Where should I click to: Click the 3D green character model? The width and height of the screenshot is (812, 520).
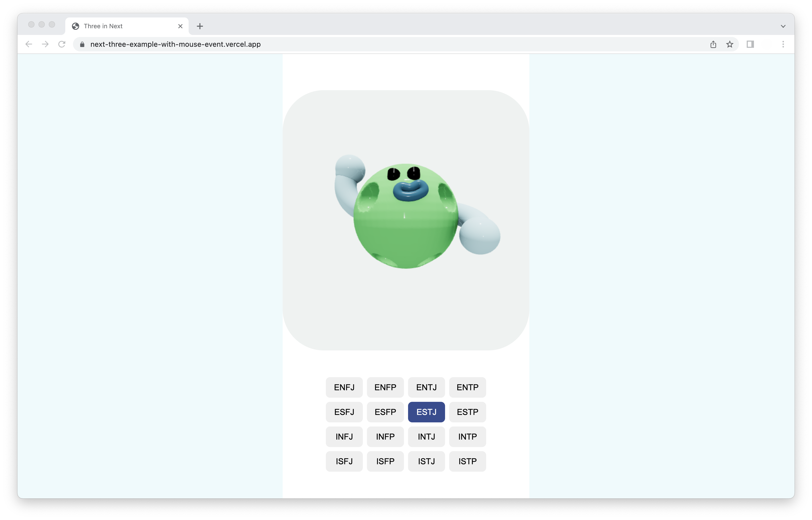pyautogui.click(x=405, y=216)
